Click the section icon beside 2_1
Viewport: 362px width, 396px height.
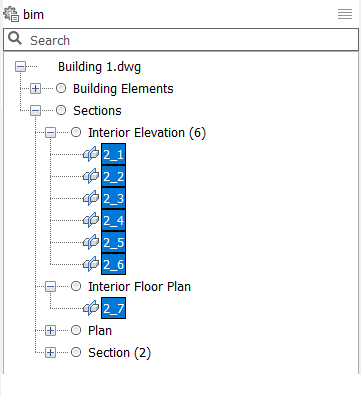pos(91,154)
